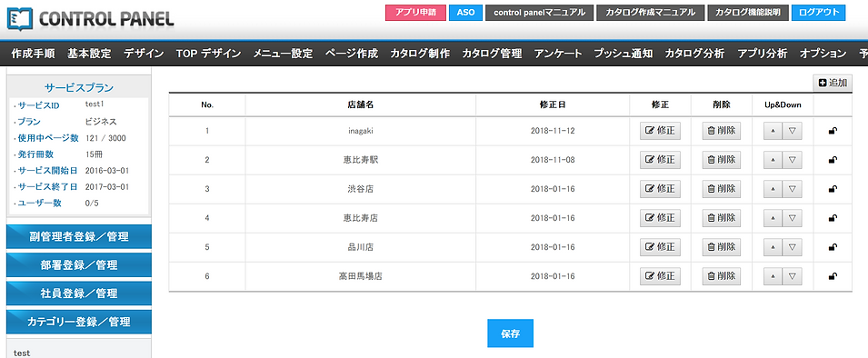Open the TOP デザイン menu
The width and height of the screenshot is (868, 358).
(209, 54)
